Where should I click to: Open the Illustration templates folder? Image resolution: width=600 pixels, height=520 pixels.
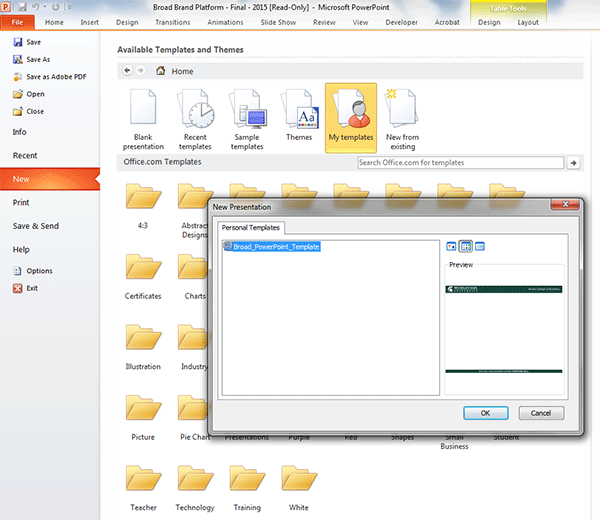click(143, 347)
